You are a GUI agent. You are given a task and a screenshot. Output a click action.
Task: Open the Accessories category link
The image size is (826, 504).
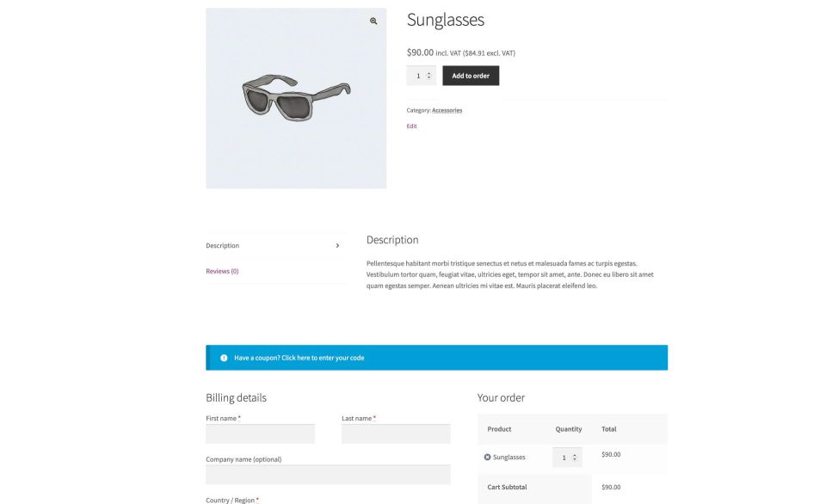[447, 110]
